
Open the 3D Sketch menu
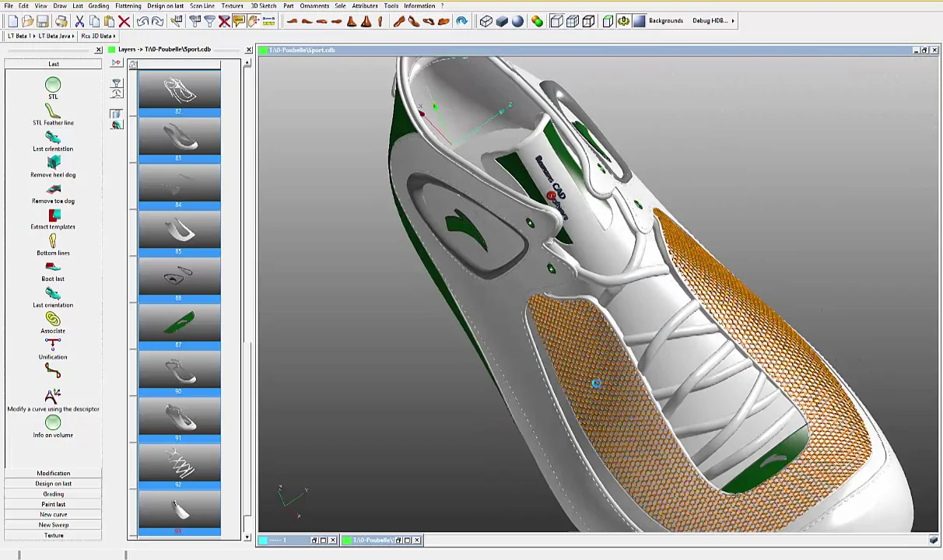tap(263, 5)
